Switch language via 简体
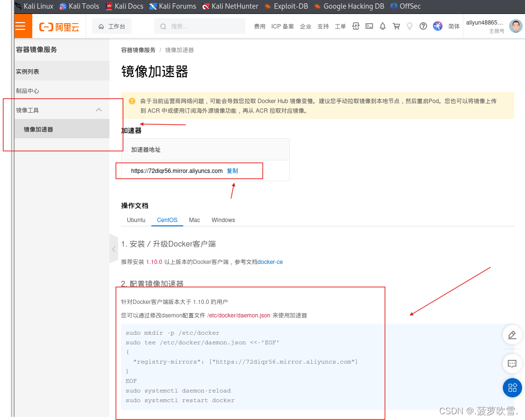 454,26
